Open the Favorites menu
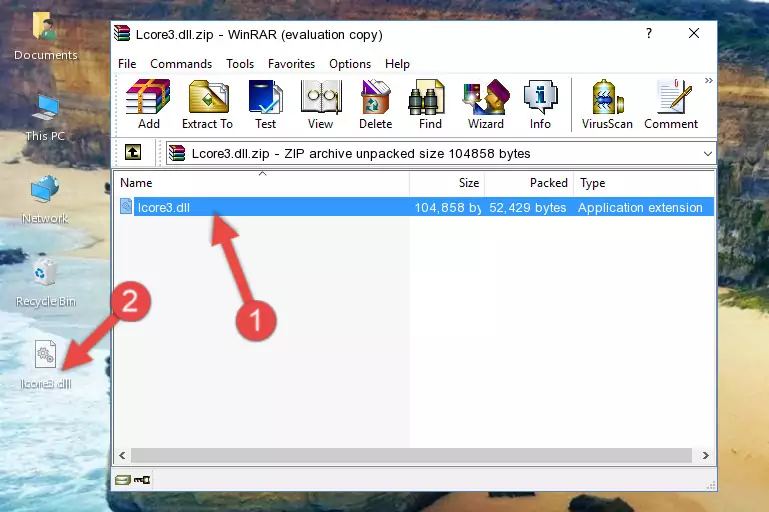This screenshot has width=769, height=512. pos(291,64)
